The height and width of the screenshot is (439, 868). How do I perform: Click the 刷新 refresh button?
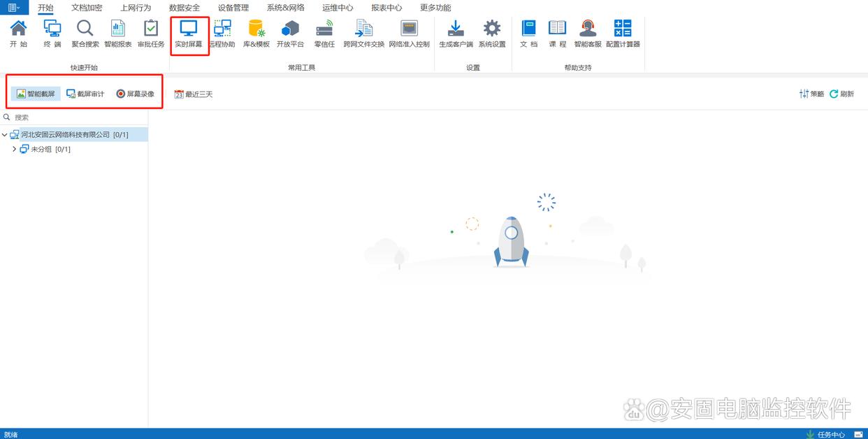pyautogui.click(x=841, y=94)
